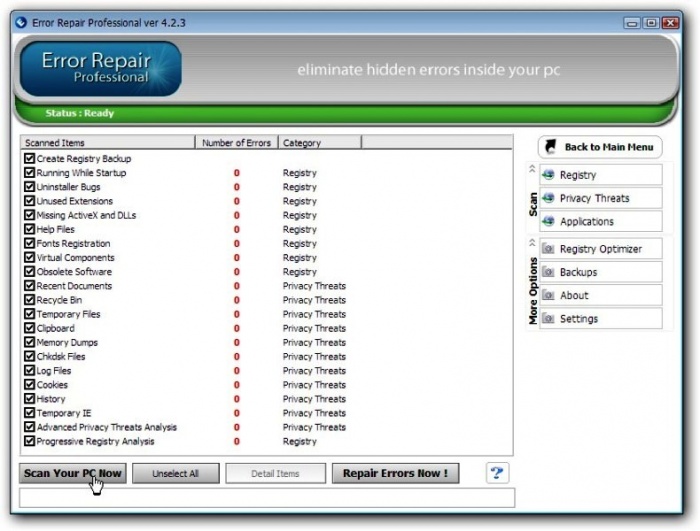
Task: Uncheck Temporary Files
Action: (x=29, y=314)
